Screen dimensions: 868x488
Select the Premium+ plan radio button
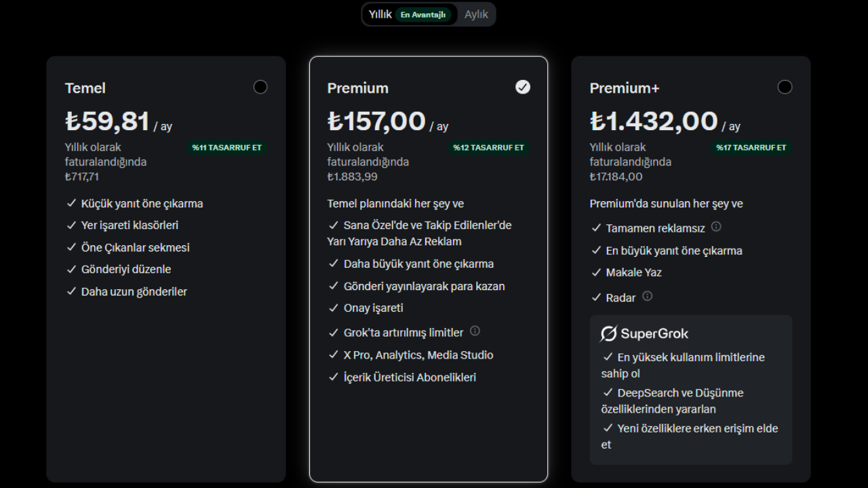(785, 87)
